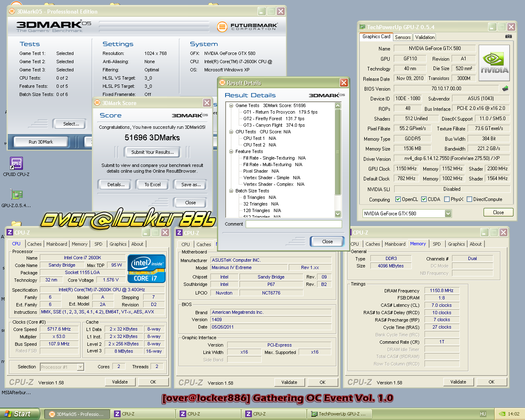Open the Processor #1 selection dropdown
Viewport: 525px width, 420px height.
(x=80, y=367)
